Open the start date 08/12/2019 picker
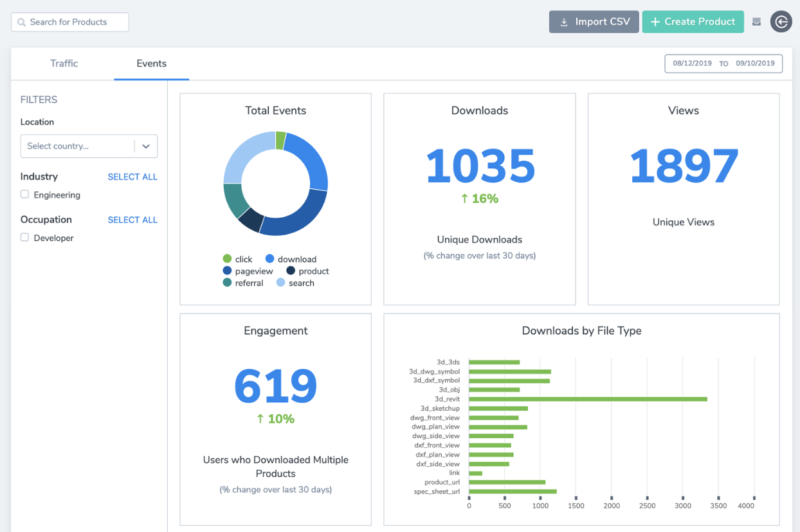800x532 pixels. pos(692,64)
